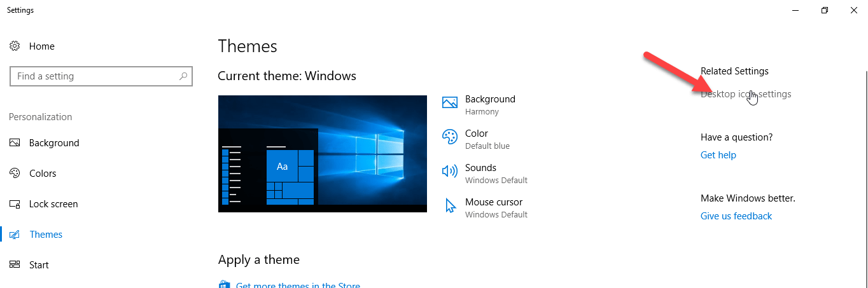868x288 pixels.
Task: Click the 'Have a question?' text
Action: click(737, 137)
